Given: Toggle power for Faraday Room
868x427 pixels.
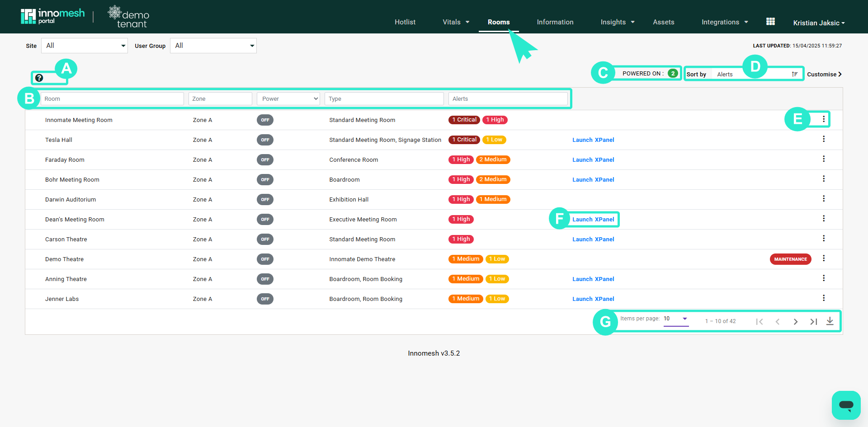Looking at the screenshot, I should click(265, 160).
